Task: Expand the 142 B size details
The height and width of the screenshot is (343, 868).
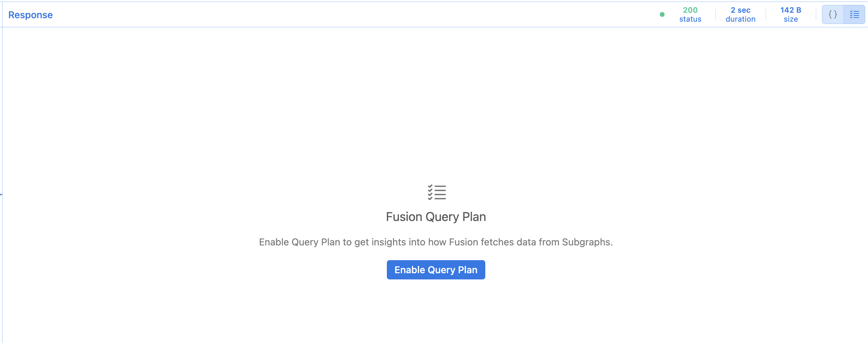Action: (x=791, y=14)
